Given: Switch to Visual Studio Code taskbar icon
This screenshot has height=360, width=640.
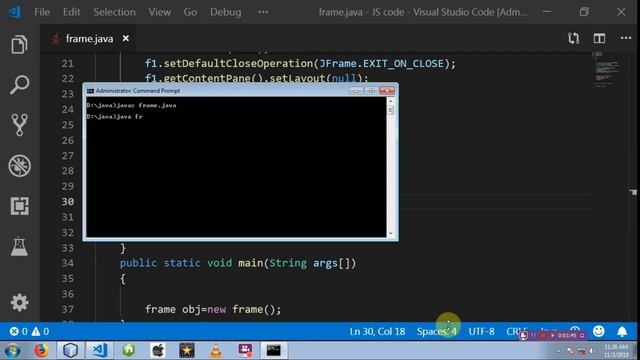Looking at the screenshot, I should pyautogui.click(x=100, y=350).
